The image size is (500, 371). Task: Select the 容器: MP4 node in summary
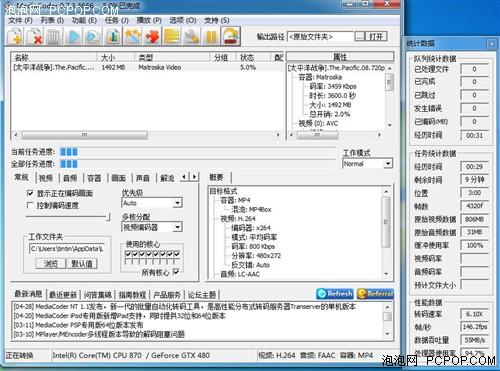(235, 200)
